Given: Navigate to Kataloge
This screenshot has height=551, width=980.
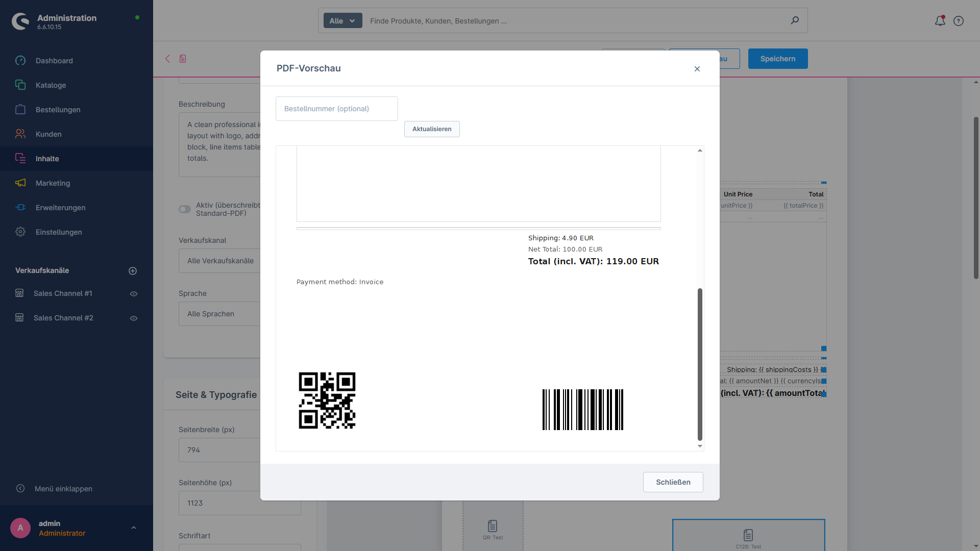Looking at the screenshot, I should pyautogui.click(x=51, y=85).
